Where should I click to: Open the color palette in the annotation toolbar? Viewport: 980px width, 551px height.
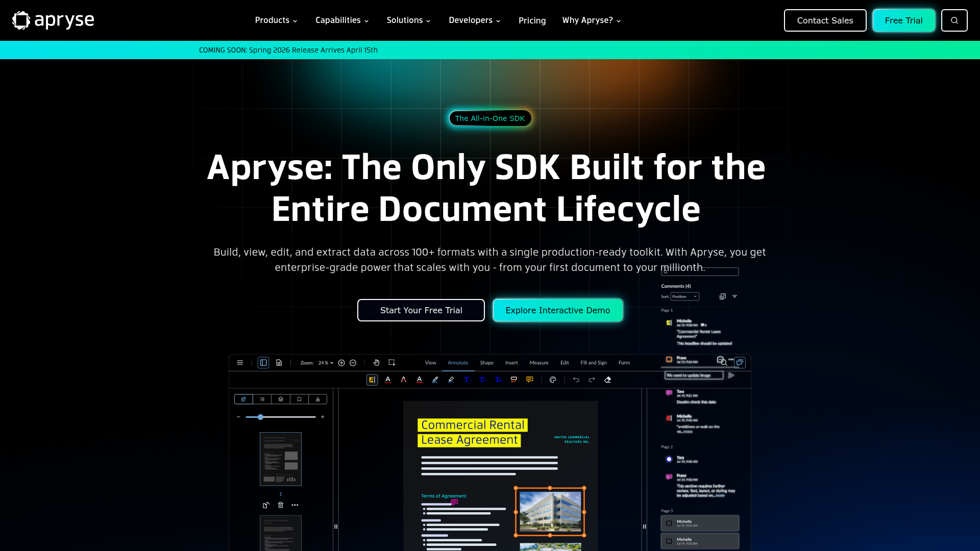tap(553, 380)
